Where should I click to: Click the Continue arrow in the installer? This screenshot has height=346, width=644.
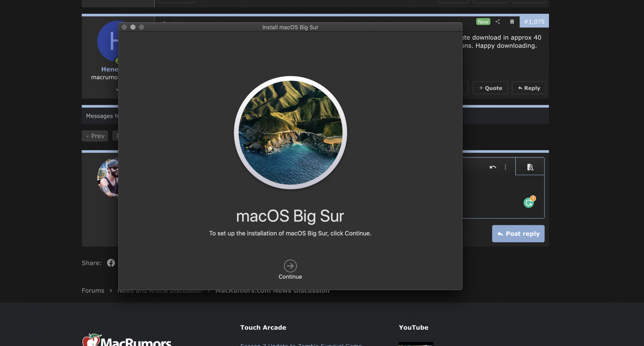(x=290, y=266)
